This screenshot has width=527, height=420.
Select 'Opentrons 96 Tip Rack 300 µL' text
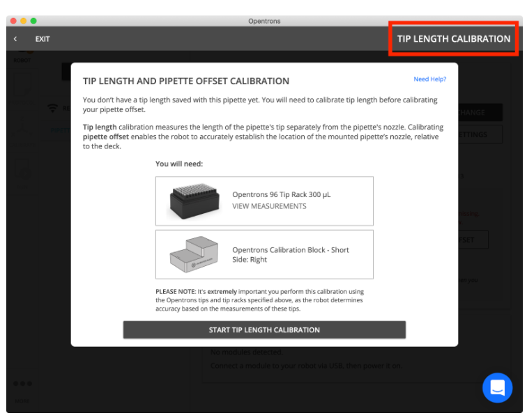[x=282, y=195]
